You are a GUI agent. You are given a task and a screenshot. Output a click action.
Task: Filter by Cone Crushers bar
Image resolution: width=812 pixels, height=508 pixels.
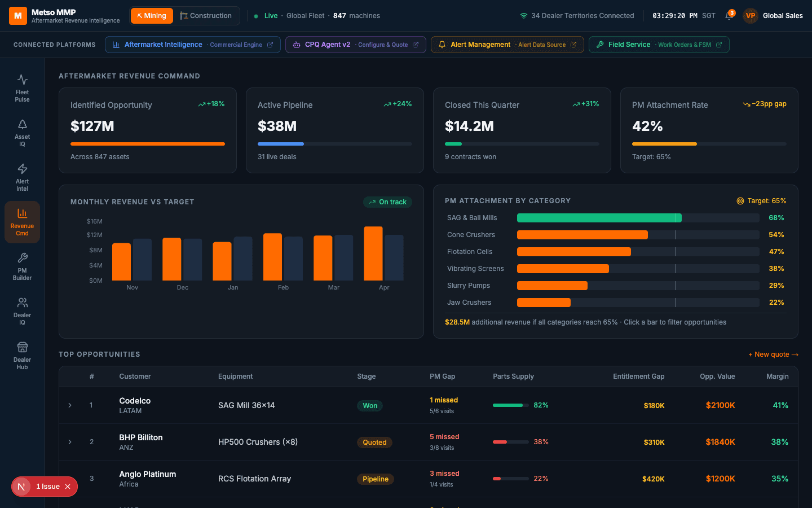582,235
